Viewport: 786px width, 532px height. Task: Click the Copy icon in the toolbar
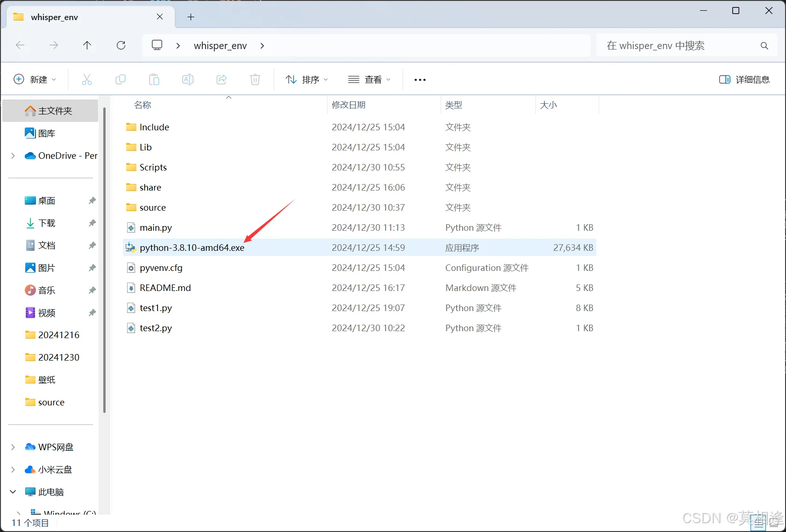coord(121,79)
